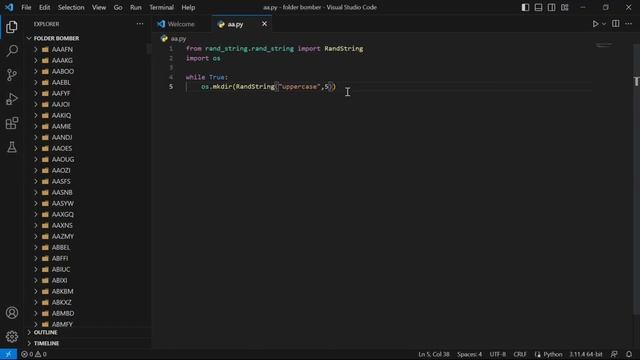Open the Accounts menu icon
This screenshot has width=640, height=360.
(12, 313)
